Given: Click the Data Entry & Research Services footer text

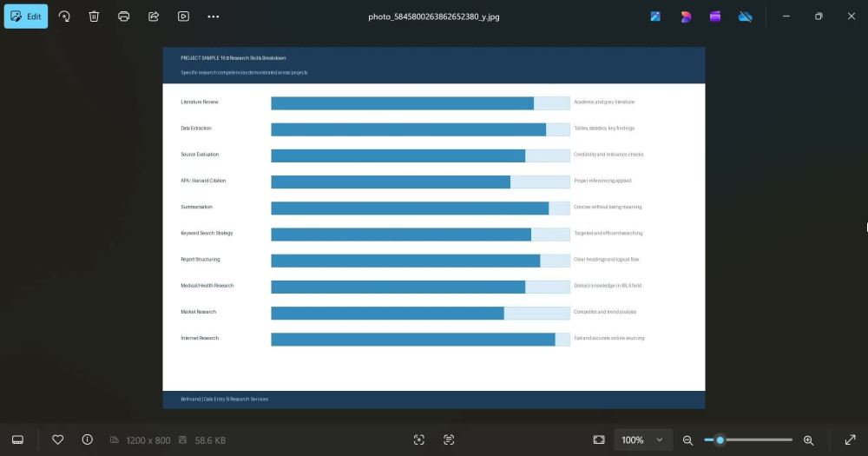Looking at the screenshot, I should [236, 399].
